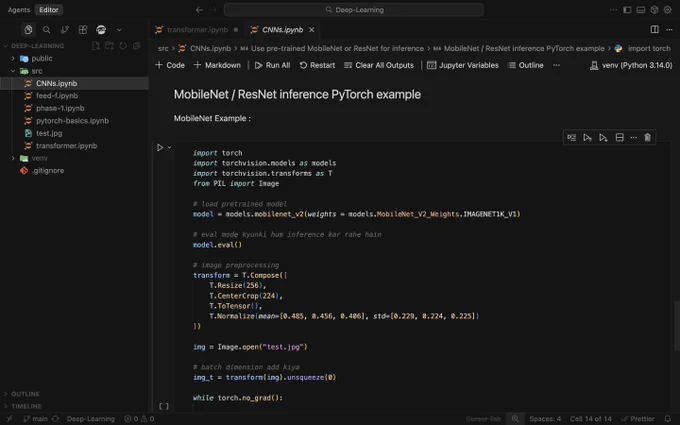
Task: Execute cell and cells below
Action: coord(603,137)
